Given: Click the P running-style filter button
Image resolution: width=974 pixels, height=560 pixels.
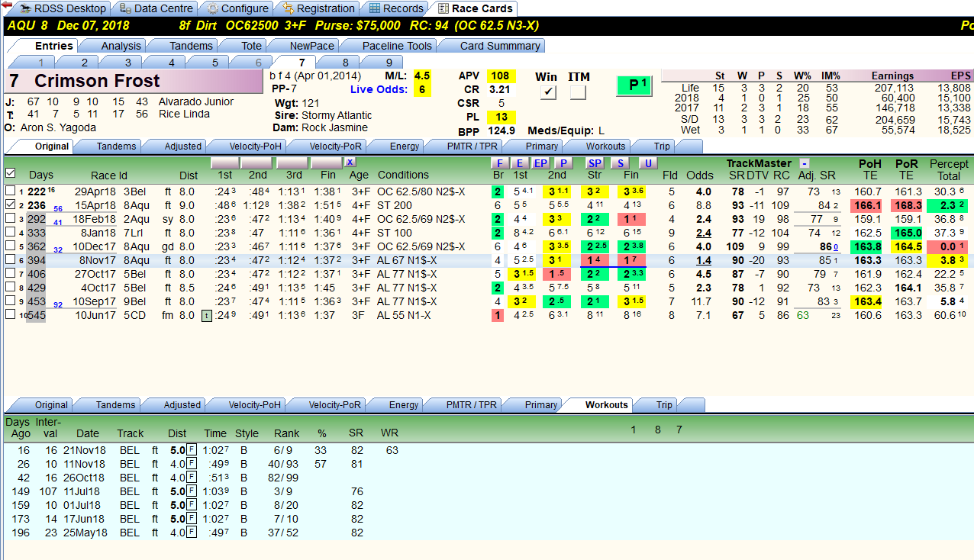Looking at the screenshot, I should pyautogui.click(x=563, y=163).
